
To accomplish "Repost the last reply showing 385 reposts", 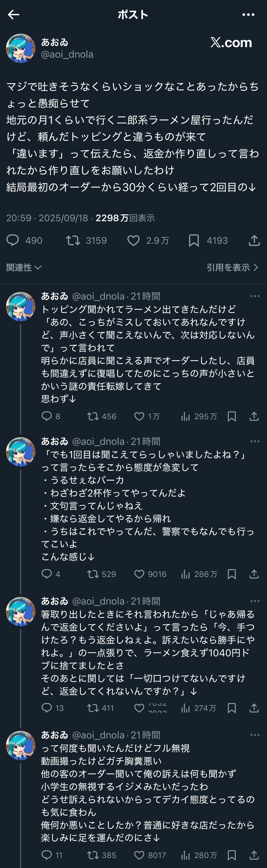I will point(93,855).
